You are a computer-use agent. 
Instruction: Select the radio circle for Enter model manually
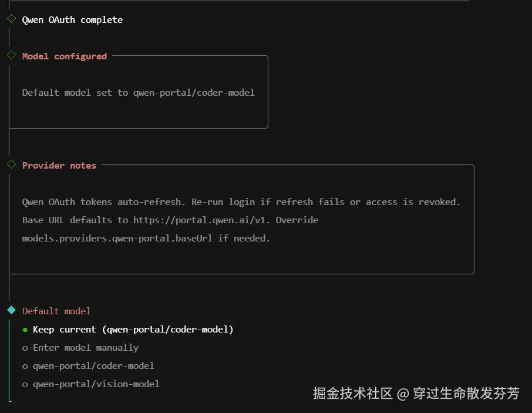point(25,348)
